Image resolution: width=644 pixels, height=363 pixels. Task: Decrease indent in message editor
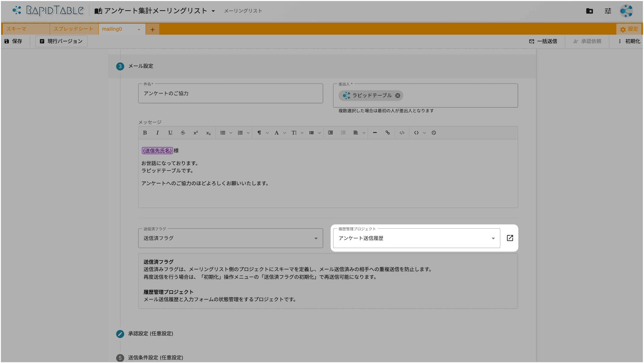[343, 133]
